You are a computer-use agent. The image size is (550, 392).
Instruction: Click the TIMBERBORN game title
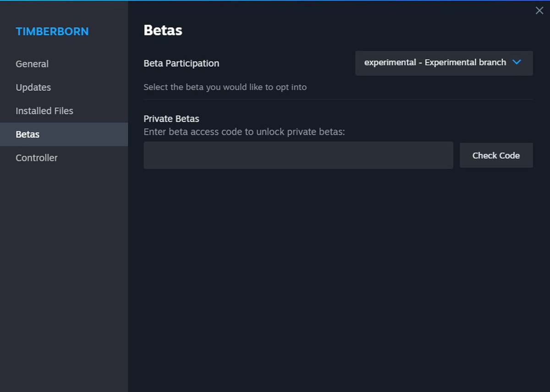[x=52, y=32]
